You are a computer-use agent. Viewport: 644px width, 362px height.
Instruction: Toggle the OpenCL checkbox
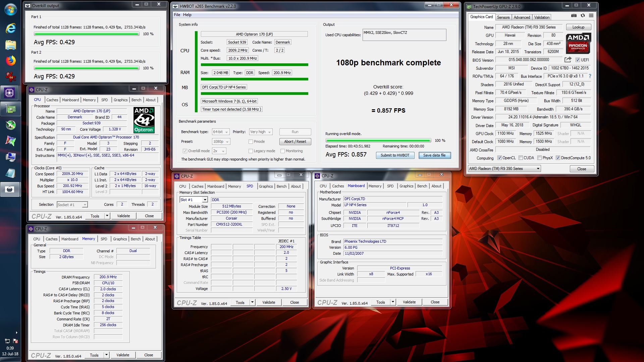(499, 158)
